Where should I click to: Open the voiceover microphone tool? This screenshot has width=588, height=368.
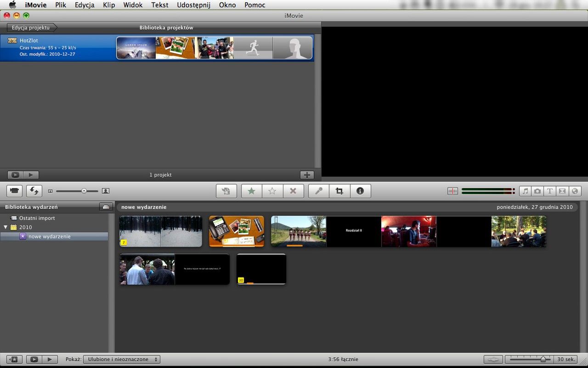[319, 191]
